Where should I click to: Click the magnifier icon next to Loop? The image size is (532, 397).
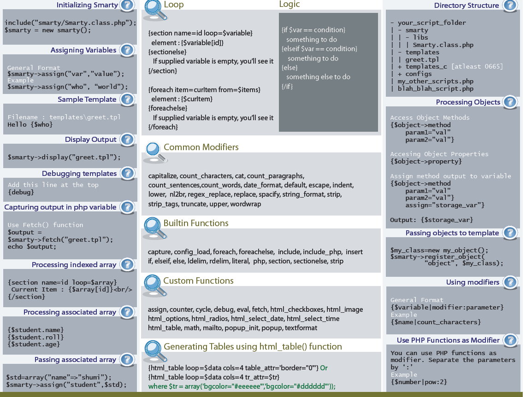(155, 10)
